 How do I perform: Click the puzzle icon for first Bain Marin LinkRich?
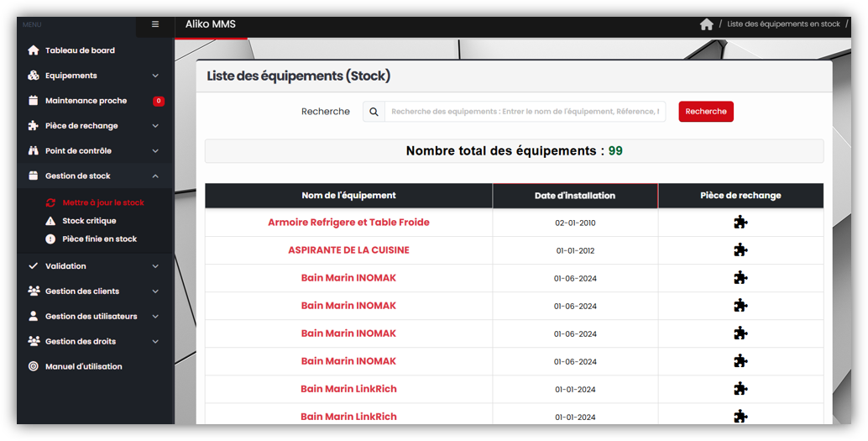(x=740, y=389)
